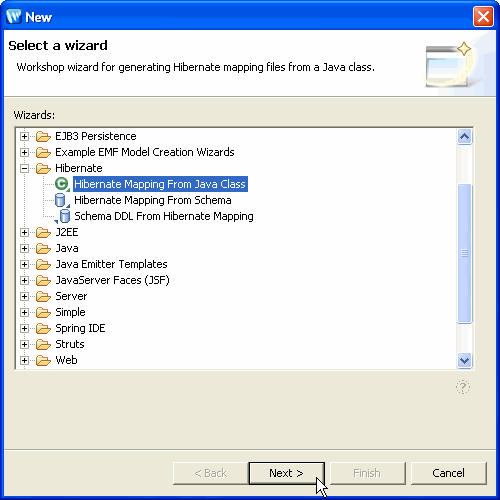Viewport: 500px width, 500px height.
Task: Click the Hibernate Mapping From Schema database icon
Action: pos(62,200)
